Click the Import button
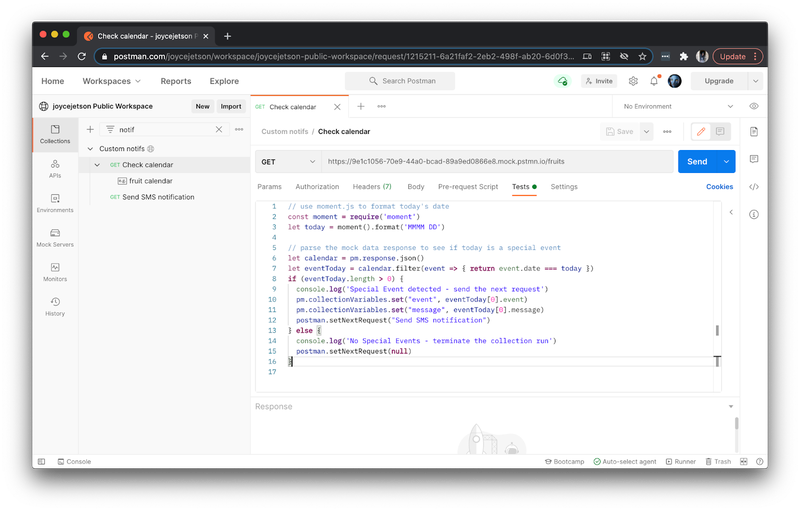Screen dimensions: 800x511 point(231,107)
